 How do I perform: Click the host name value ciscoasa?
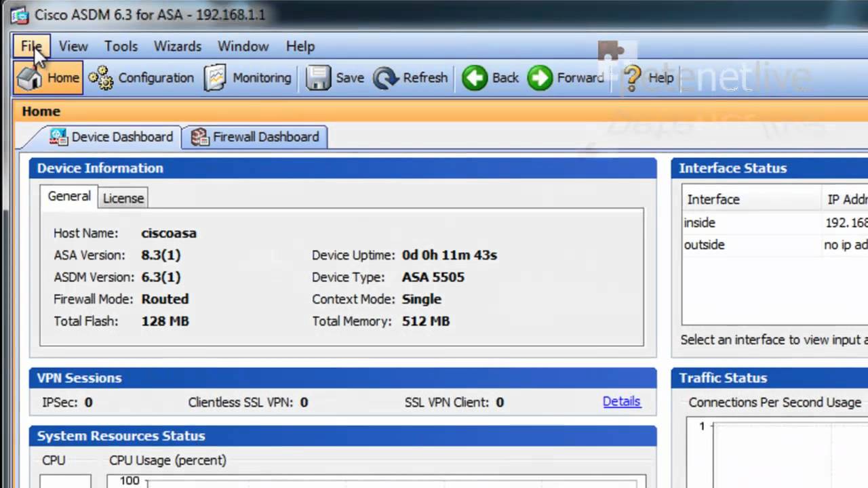click(169, 233)
